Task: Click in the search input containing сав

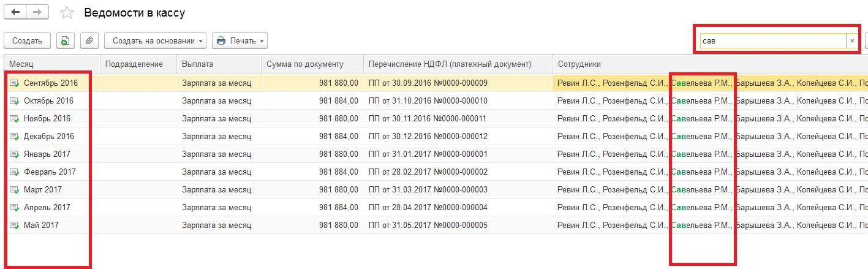Action: pos(773,41)
